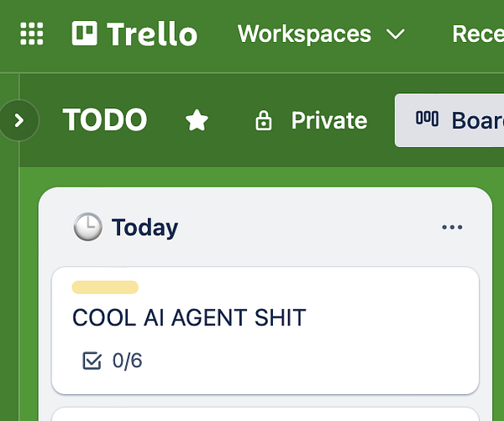Click the Trello wordmark text
Screen dimensions: 504x421
click(152, 34)
